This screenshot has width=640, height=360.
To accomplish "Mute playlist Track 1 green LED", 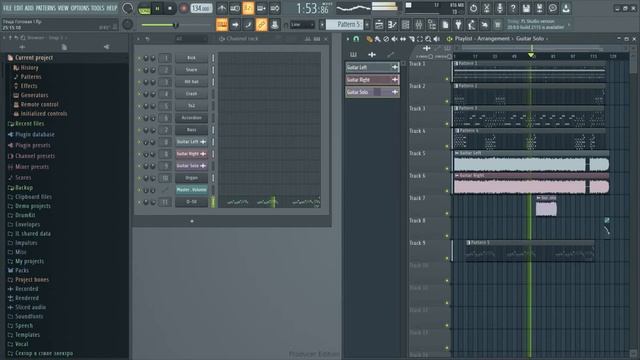I will click(x=447, y=79).
